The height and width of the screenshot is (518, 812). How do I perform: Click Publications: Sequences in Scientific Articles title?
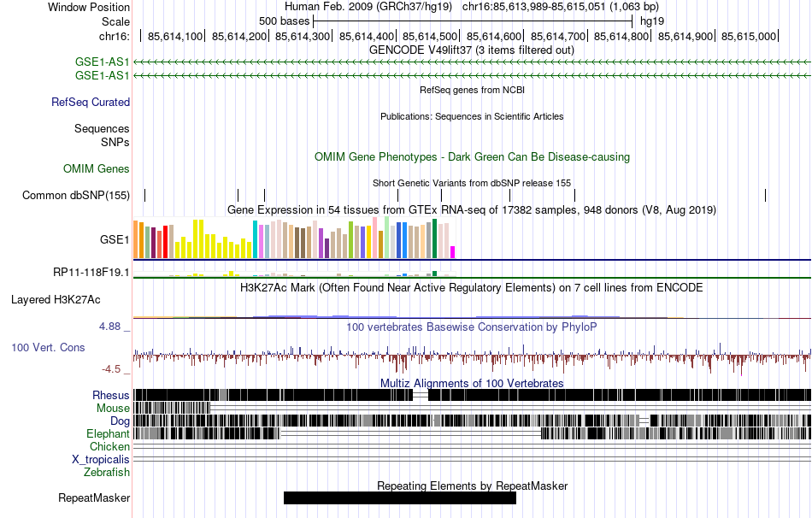[x=472, y=116]
